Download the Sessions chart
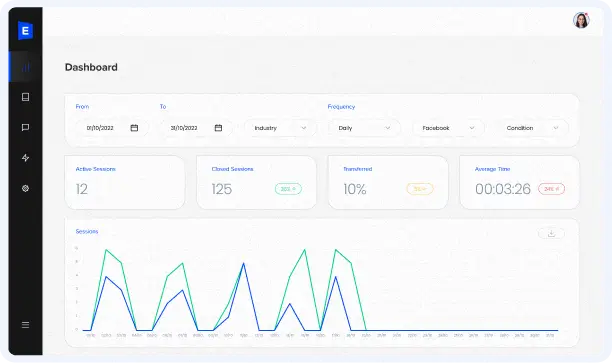The image size is (612, 363). coord(551,233)
